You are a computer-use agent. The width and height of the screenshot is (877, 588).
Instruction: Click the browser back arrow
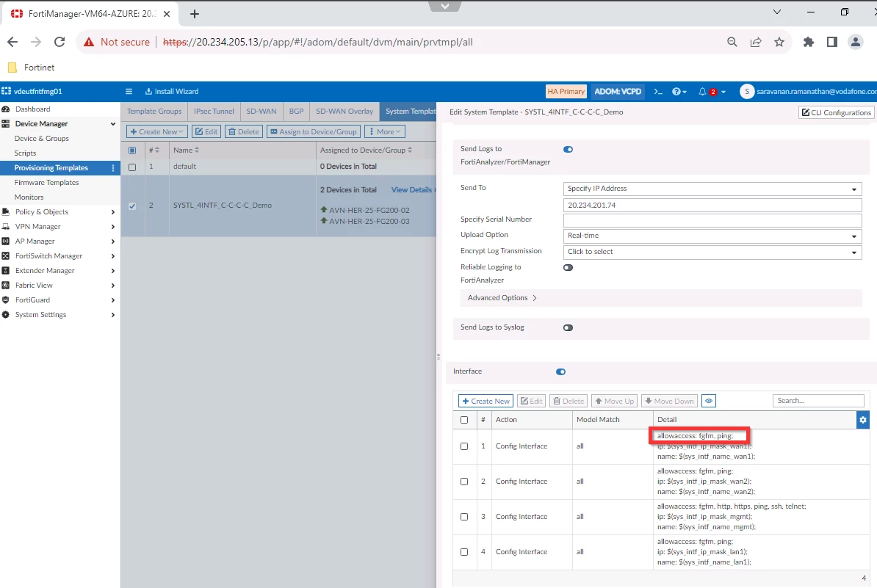(13, 42)
